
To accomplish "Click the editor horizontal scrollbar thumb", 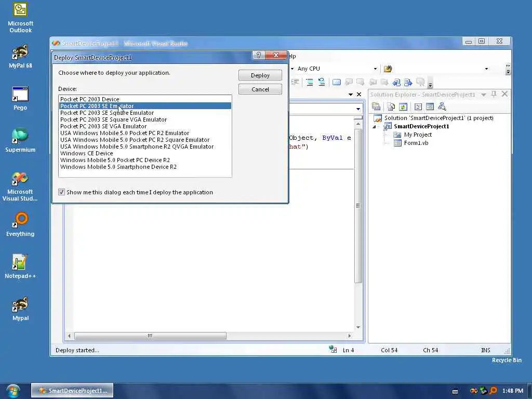I will point(150,336).
